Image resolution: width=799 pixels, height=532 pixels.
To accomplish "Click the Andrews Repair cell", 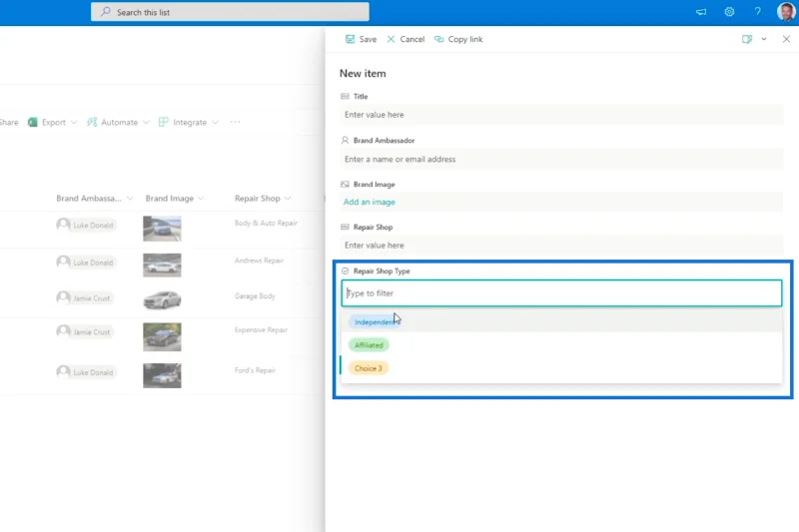I will coord(259,261).
